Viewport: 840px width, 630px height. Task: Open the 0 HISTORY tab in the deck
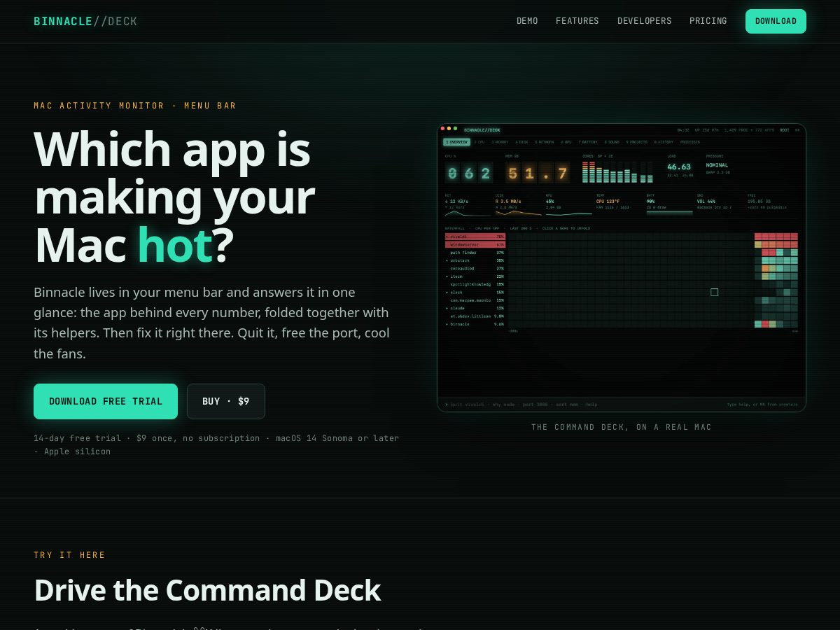tap(664, 142)
